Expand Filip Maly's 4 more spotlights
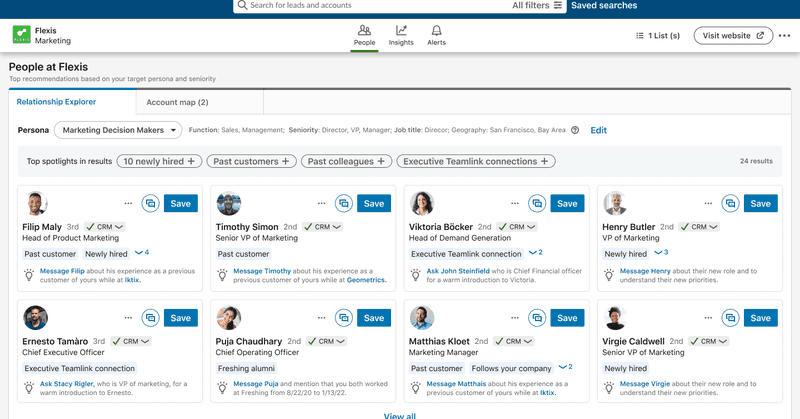This screenshot has width=800, height=419. (142, 253)
